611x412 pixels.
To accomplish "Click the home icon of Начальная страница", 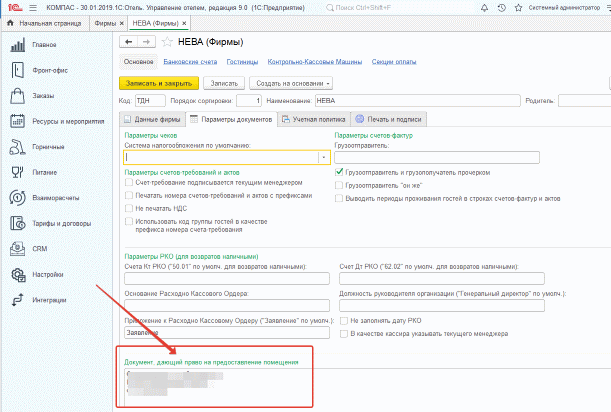I will point(11,23).
